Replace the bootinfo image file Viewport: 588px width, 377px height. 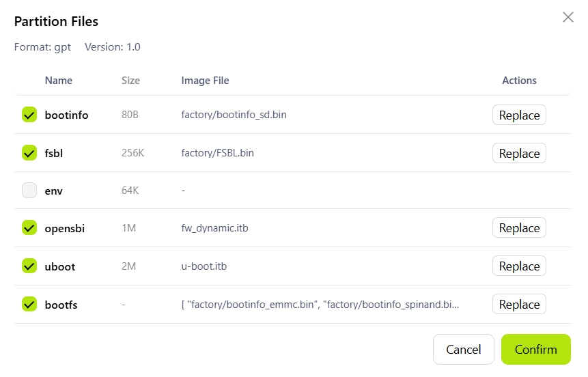coord(519,115)
